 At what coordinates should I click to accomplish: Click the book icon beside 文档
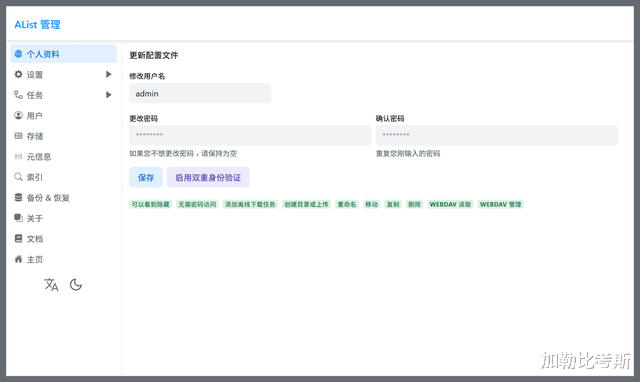[x=18, y=238]
